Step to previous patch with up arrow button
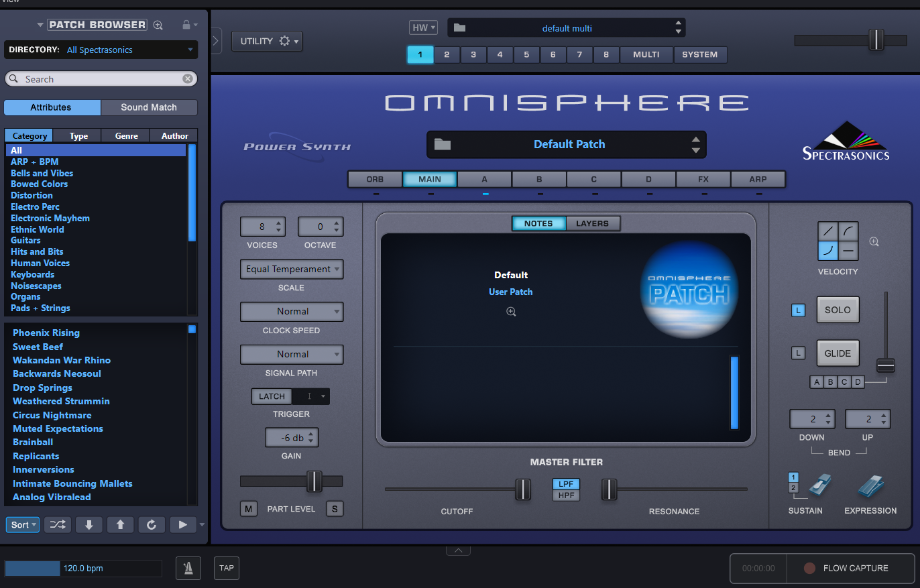This screenshot has width=920, height=588. [121, 525]
